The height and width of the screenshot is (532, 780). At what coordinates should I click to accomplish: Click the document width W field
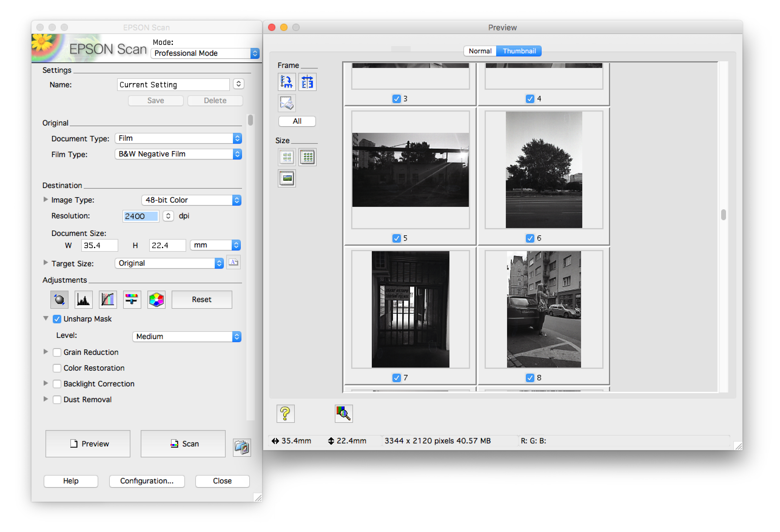click(x=100, y=245)
